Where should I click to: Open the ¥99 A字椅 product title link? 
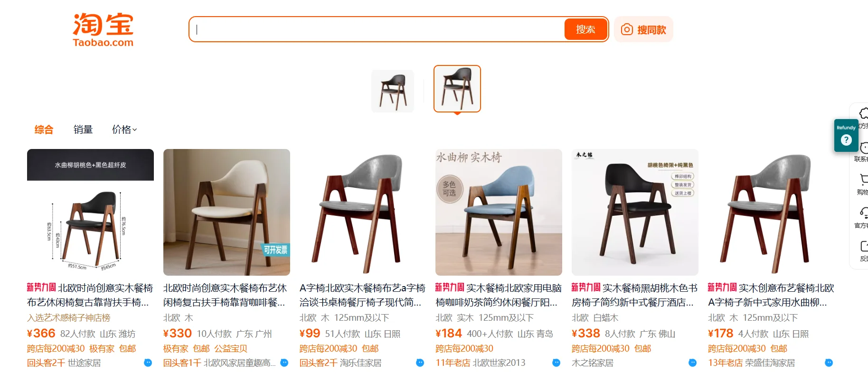point(362,295)
